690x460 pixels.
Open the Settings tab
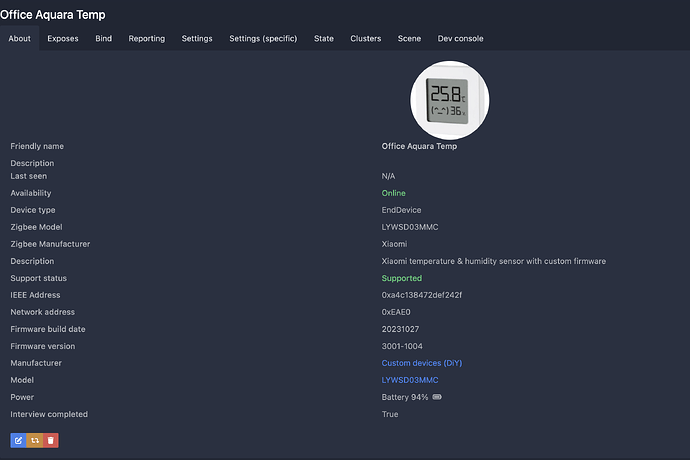click(197, 38)
